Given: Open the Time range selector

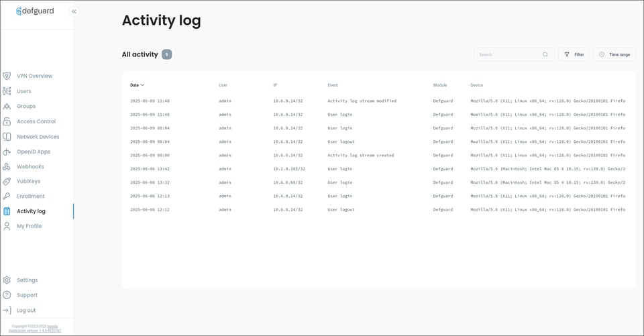Looking at the screenshot, I should tap(614, 54).
